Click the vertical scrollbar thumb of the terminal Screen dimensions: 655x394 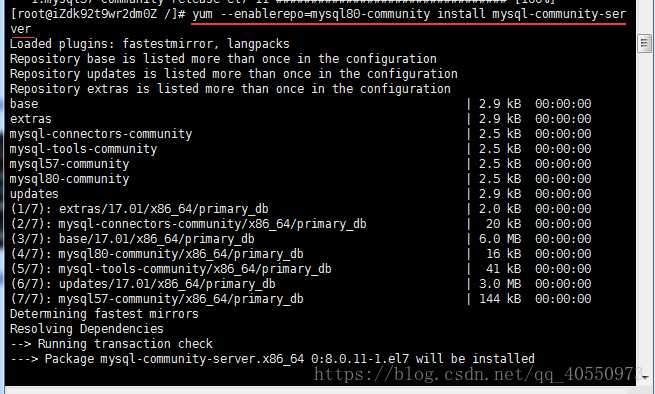point(645,43)
